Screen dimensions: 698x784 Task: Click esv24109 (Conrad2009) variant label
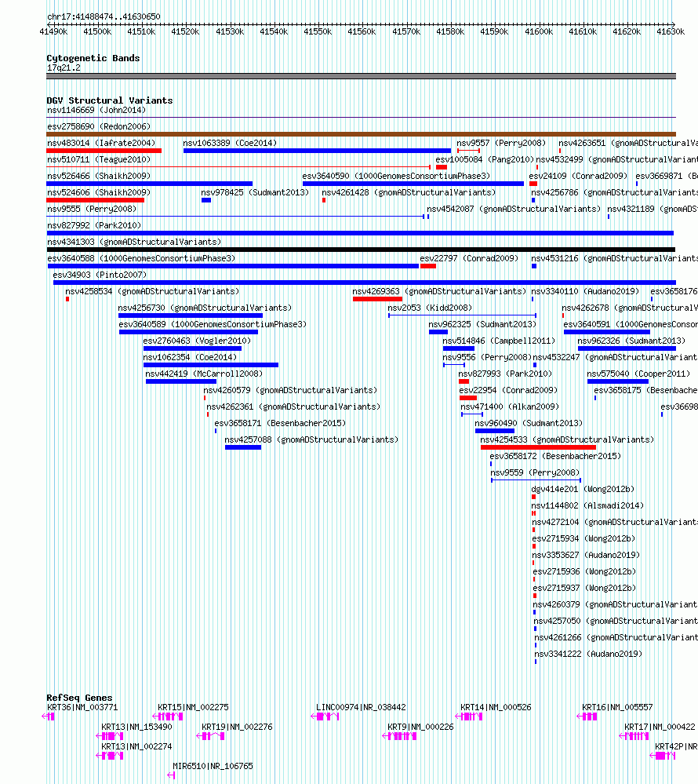tap(578, 176)
